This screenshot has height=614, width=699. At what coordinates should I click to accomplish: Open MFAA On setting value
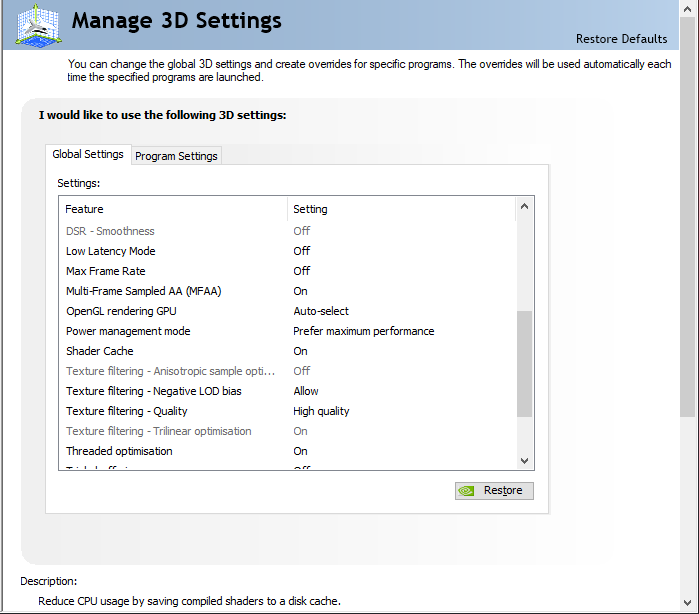[300, 291]
